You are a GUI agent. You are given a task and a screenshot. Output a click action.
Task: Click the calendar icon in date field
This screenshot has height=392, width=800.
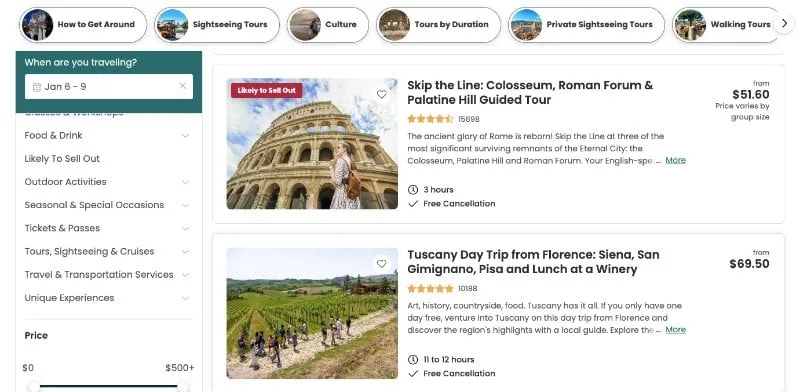(x=37, y=87)
